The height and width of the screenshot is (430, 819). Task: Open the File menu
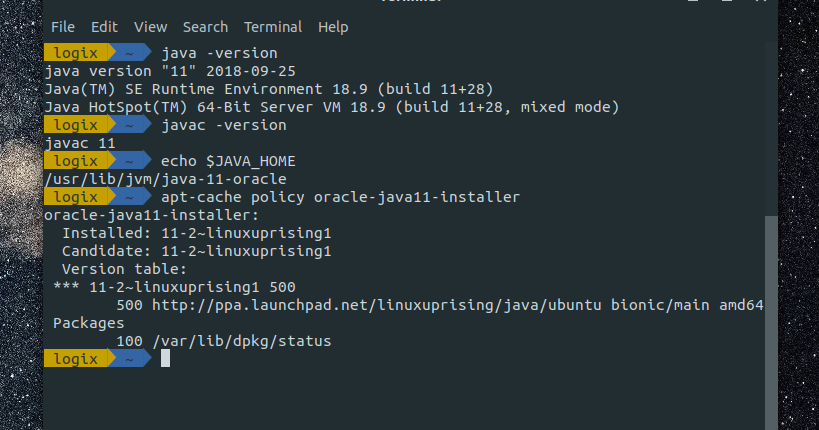pos(62,27)
